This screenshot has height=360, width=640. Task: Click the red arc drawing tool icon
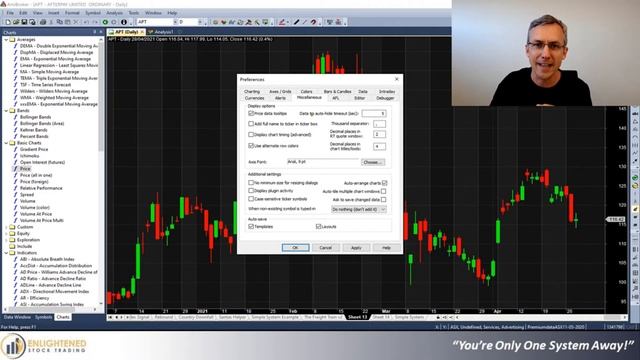[x=313, y=22]
